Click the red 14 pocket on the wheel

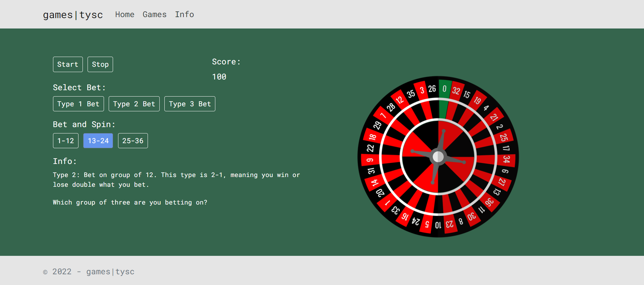375,183
